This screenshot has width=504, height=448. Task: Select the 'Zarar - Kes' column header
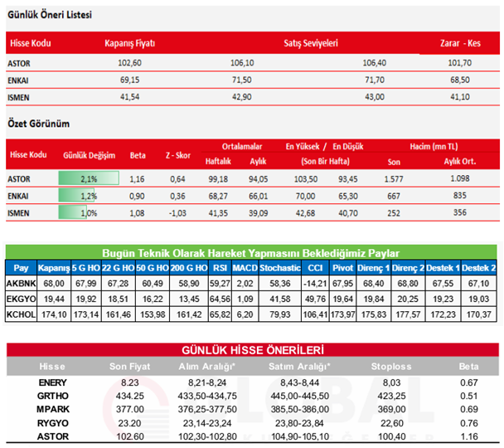[x=460, y=43]
